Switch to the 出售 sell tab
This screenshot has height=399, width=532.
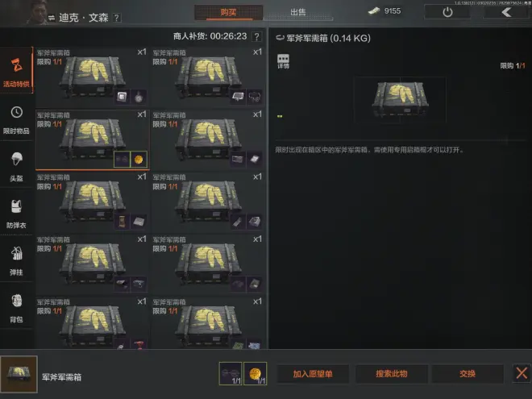coord(298,13)
